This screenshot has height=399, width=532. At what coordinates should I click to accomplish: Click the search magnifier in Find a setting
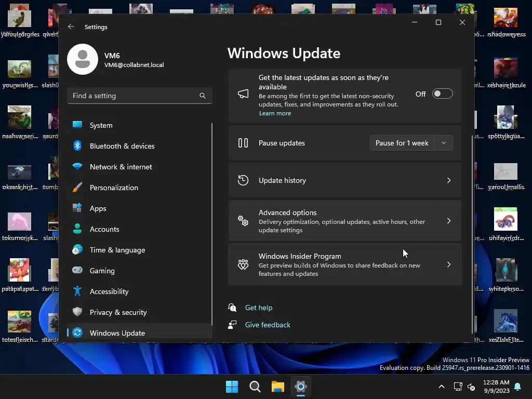coord(203,96)
